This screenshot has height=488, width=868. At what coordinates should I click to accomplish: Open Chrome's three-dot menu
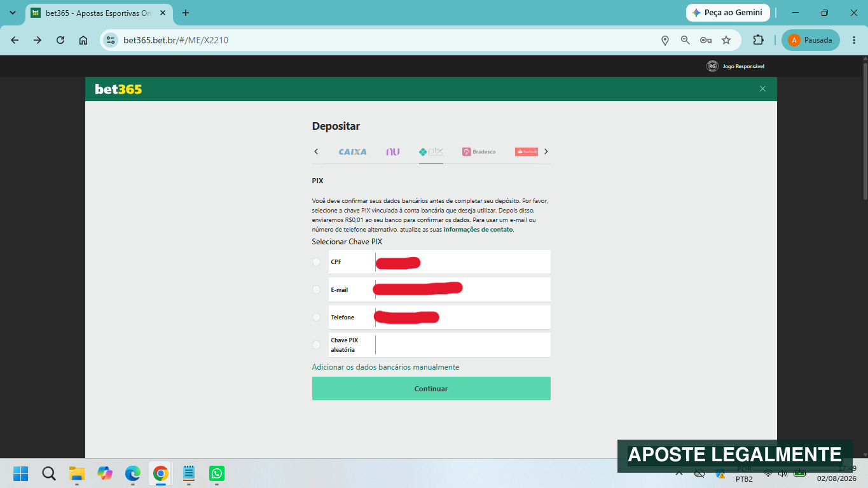pyautogui.click(x=854, y=40)
